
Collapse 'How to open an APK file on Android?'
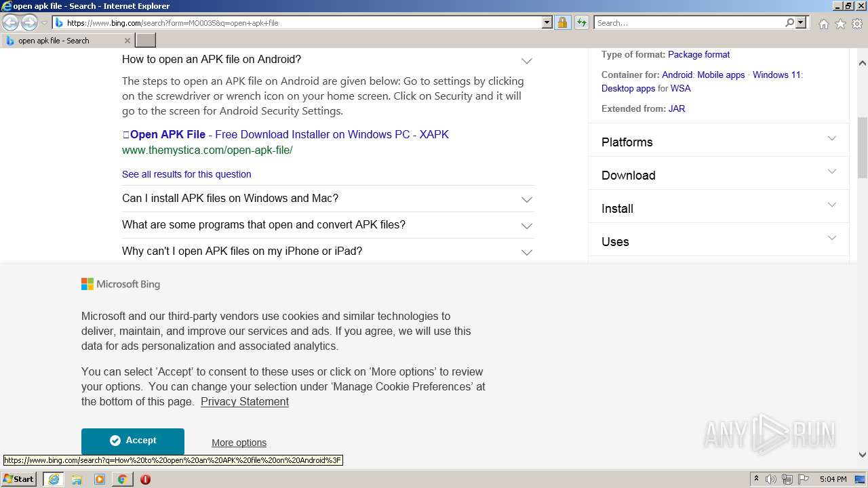[527, 61]
